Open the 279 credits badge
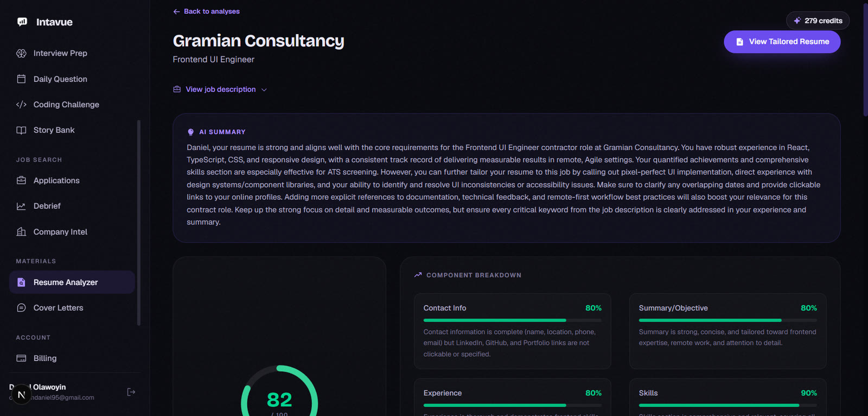Screen dimensions: 868x416 point(818,21)
